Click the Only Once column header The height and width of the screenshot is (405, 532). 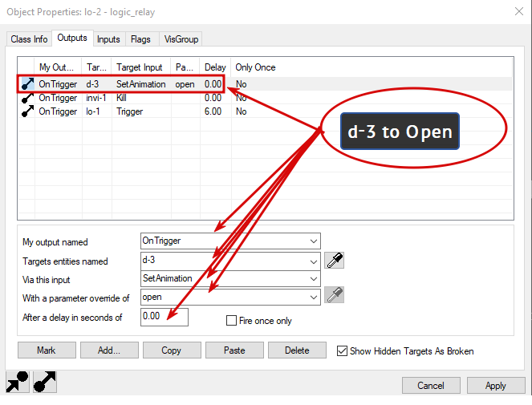click(255, 67)
